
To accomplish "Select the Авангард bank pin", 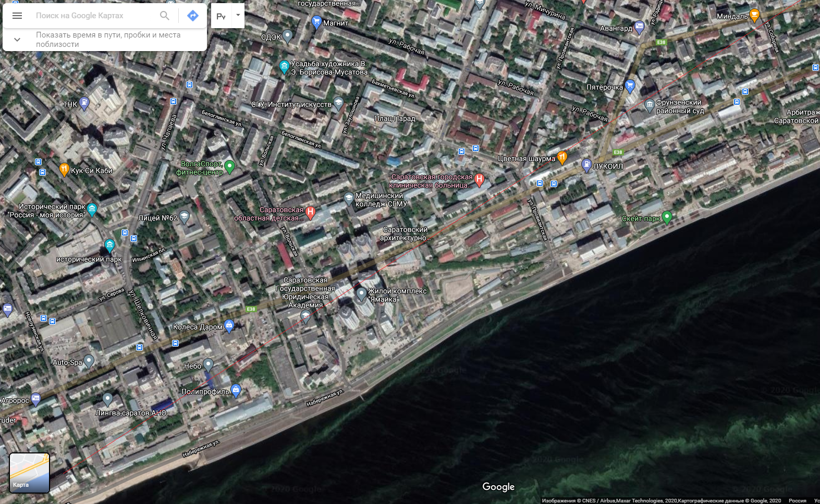I will click(639, 28).
